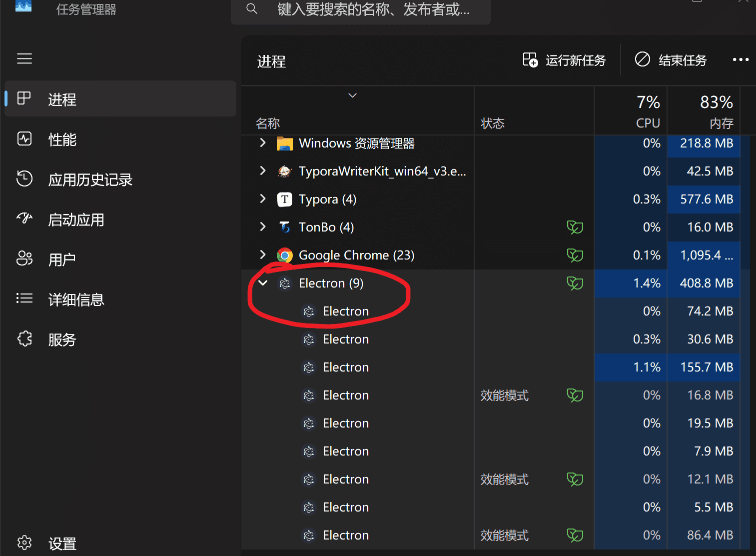
Task: Collapse the Electron (9) process group
Action: click(x=263, y=283)
